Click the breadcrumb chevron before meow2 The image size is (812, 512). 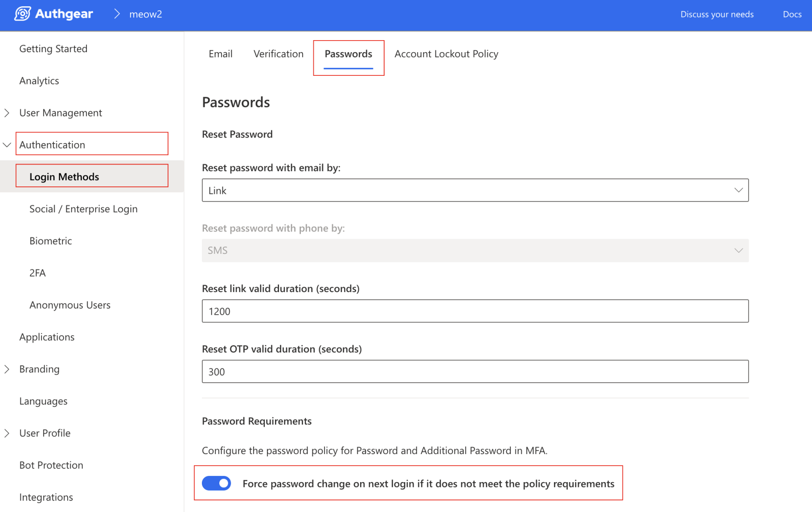117,14
